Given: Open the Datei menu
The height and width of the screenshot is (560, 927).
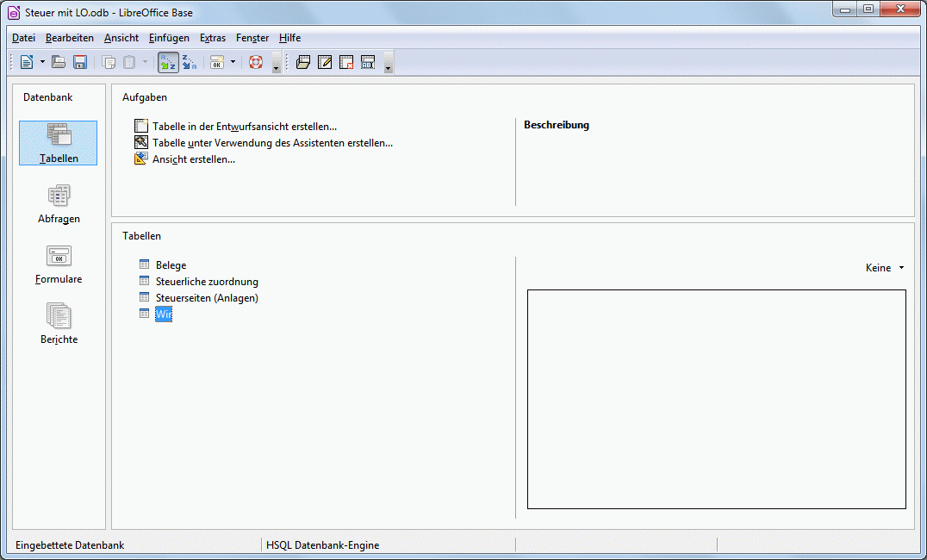Looking at the screenshot, I should pos(23,38).
